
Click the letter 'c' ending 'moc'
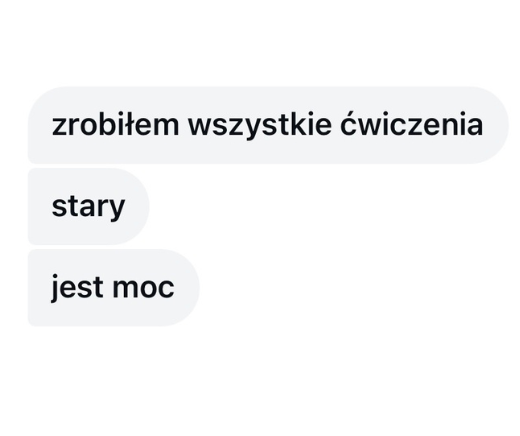167,289
